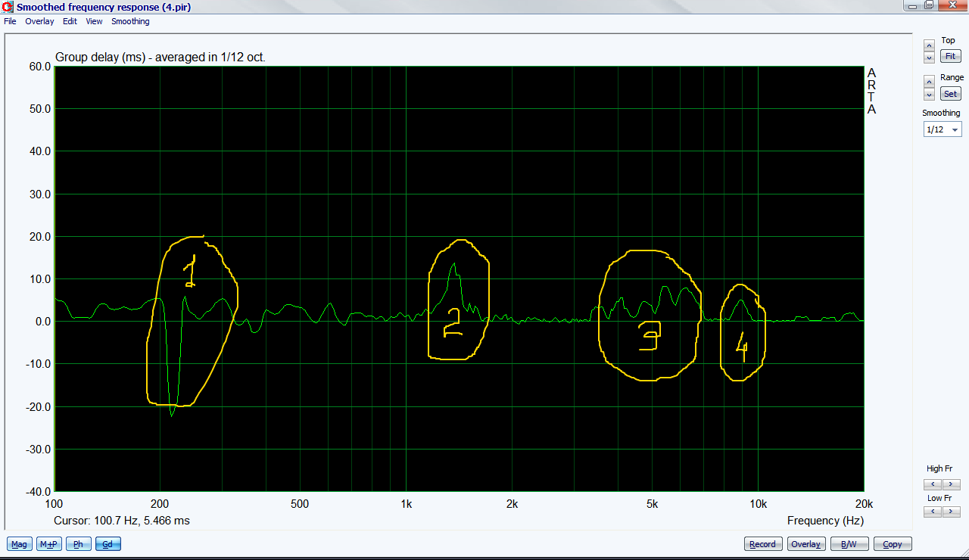Click the B/W color toggle button
This screenshot has width=969, height=560.
pyautogui.click(x=849, y=544)
